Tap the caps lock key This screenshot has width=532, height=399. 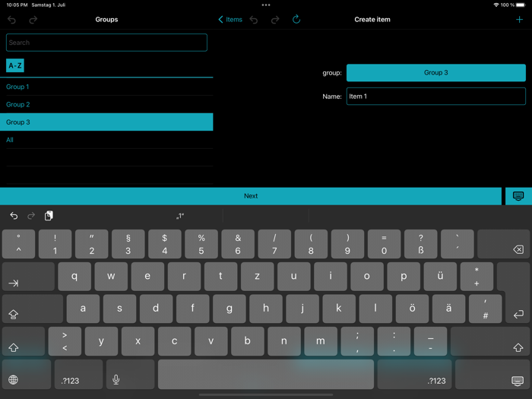[x=33, y=309]
